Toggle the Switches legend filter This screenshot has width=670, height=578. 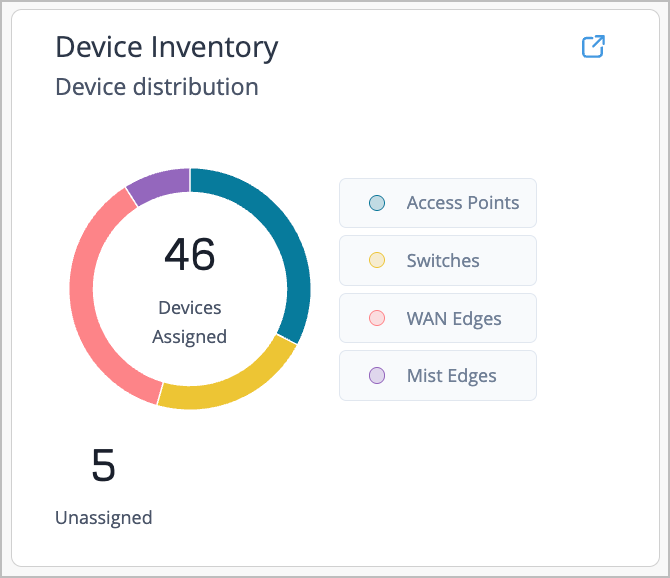click(438, 260)
